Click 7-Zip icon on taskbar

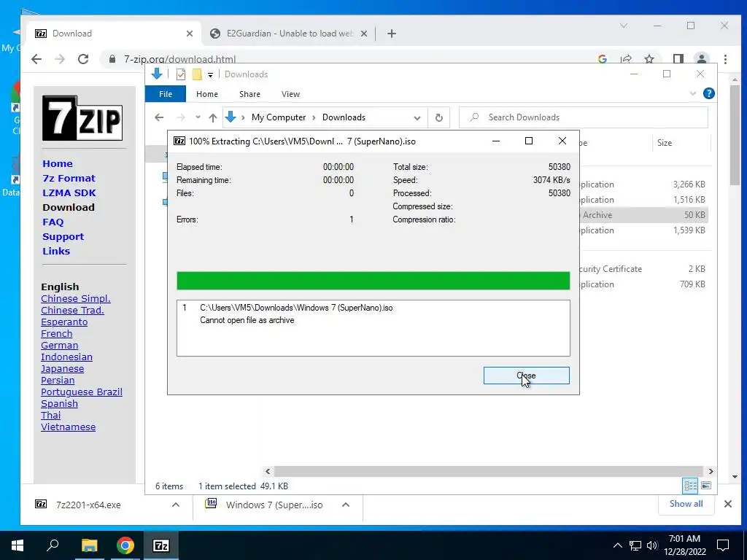(x=161, y=545)
